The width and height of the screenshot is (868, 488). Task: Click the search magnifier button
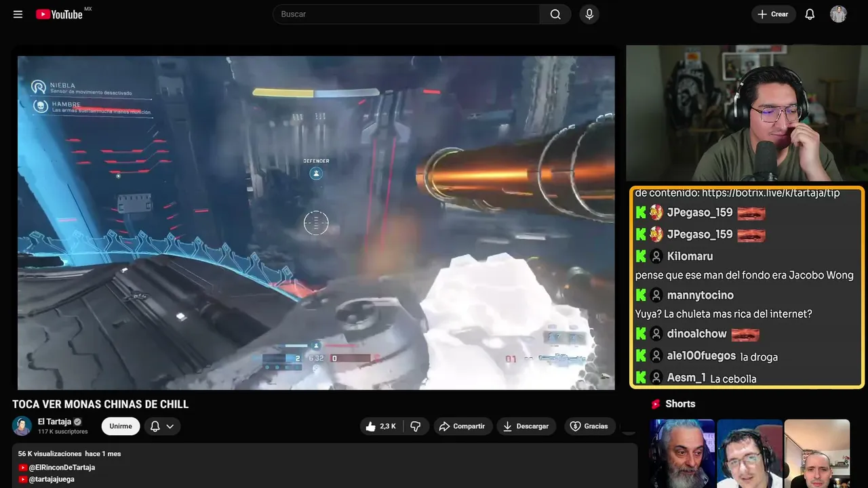(x=555, y=14)
